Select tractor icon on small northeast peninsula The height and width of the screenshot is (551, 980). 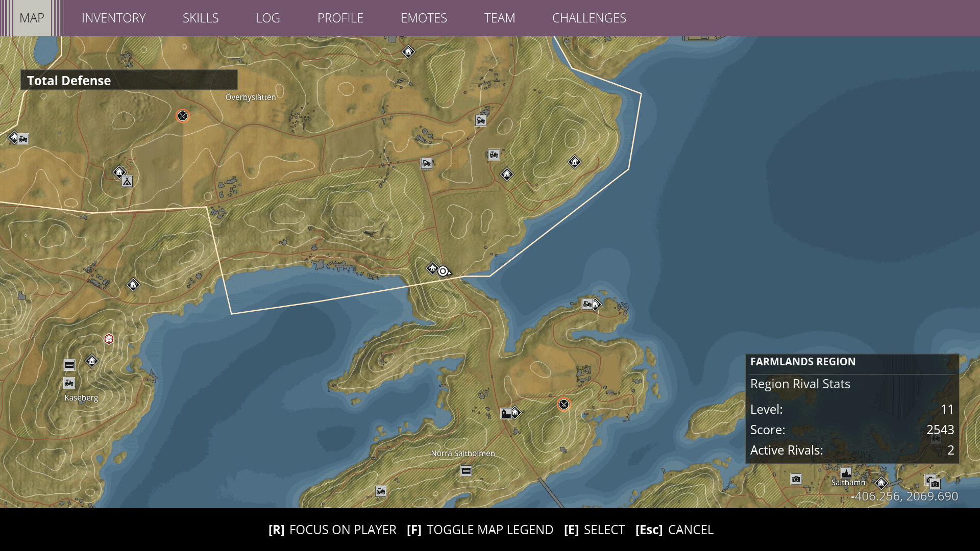click(x=587, y=305)
